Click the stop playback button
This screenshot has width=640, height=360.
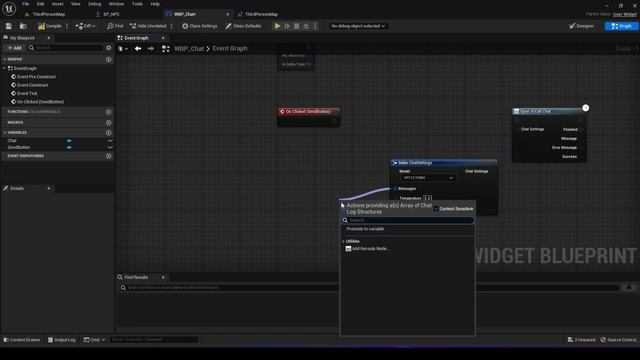point(297,26)
